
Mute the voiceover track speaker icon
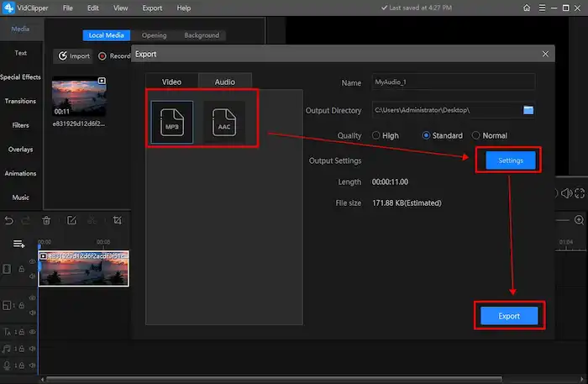pos(33,366)
